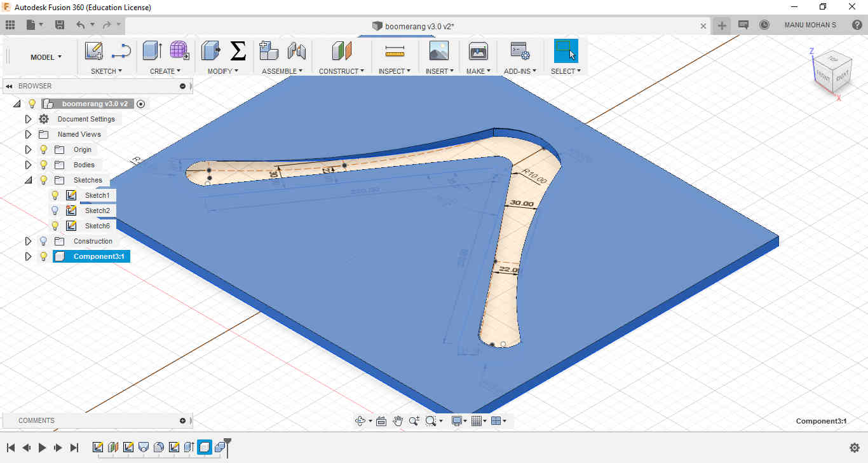This screenshot has width=868, height=463.
Task: Toggle the Sketch6 visibility bulb
Action: (55, 226)
